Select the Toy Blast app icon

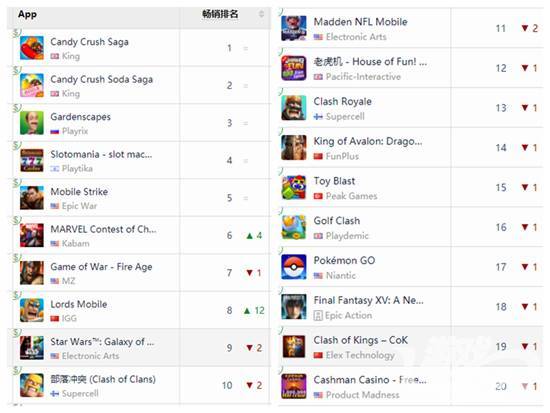click(294, 187)
